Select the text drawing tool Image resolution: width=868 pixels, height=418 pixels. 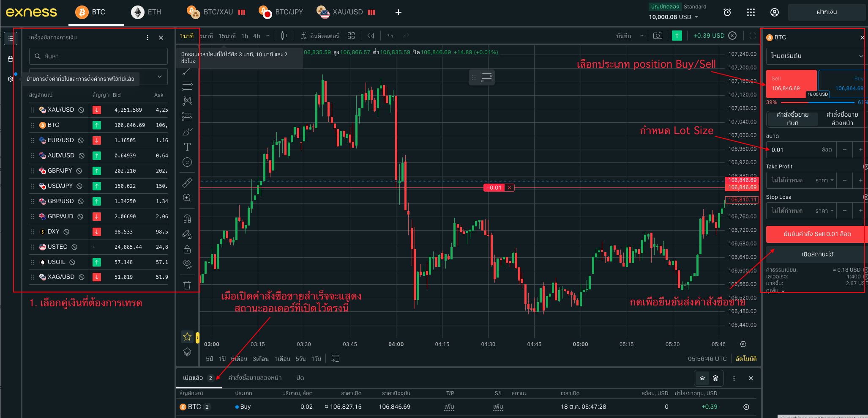[x=187, y=147]
